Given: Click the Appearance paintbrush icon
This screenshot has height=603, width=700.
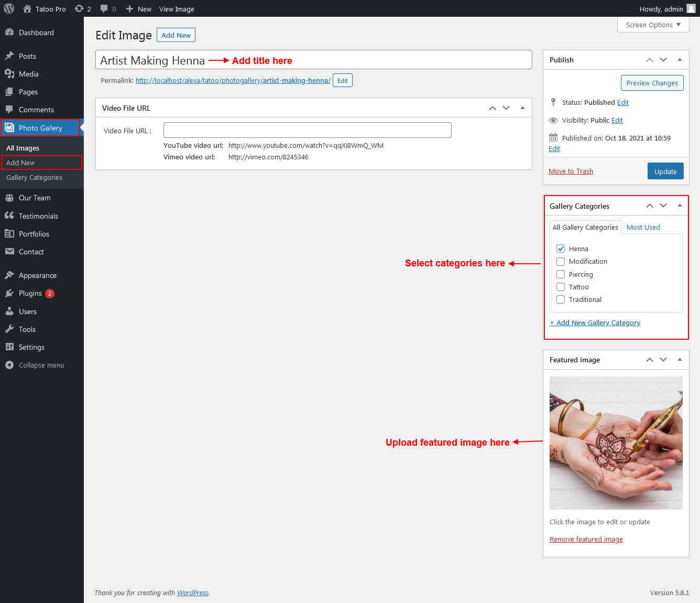Looking at the screenshot, I should 9,275.
